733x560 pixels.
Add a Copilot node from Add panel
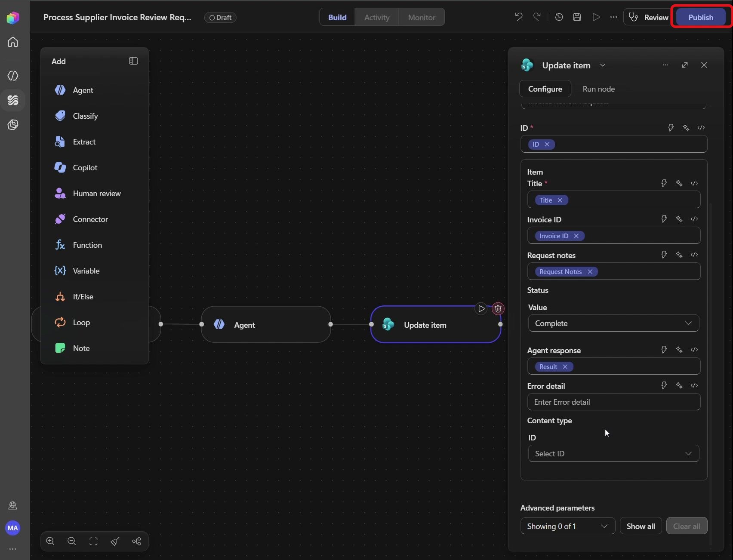(95, 167)
